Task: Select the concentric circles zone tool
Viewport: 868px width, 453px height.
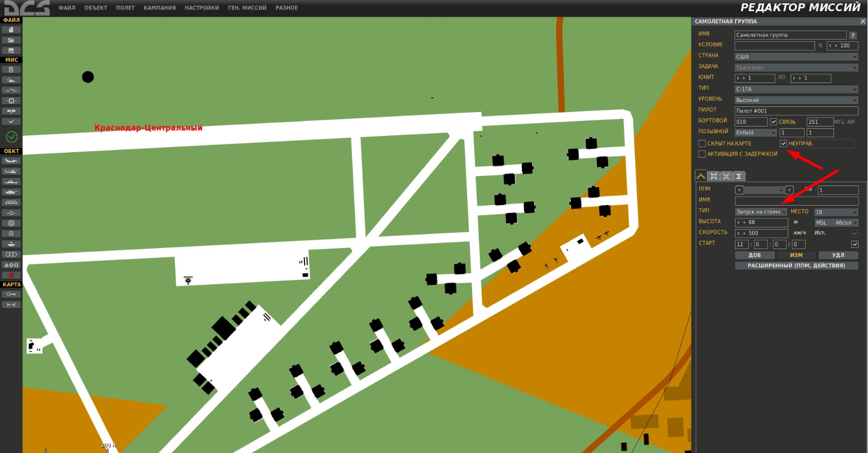Action: (11, 223)
